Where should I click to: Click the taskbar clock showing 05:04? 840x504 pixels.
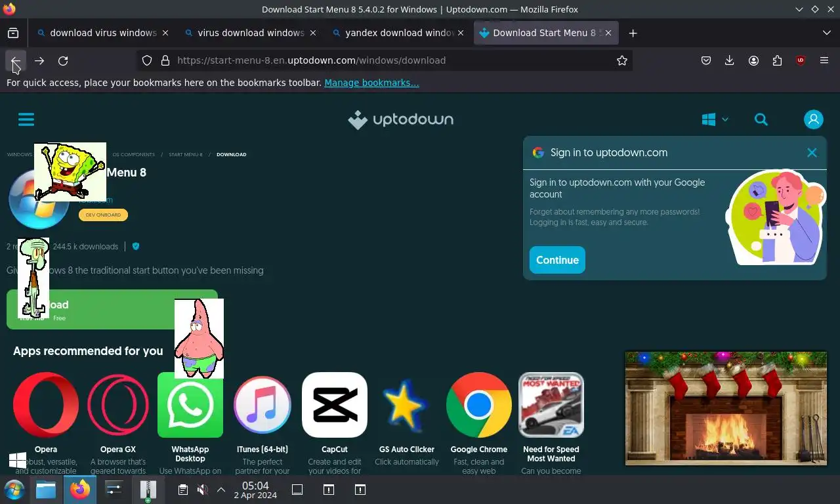(255, 490)
